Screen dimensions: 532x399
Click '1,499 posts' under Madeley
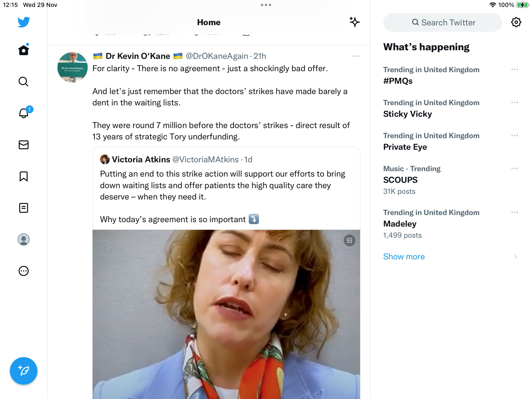coord(402,235)
